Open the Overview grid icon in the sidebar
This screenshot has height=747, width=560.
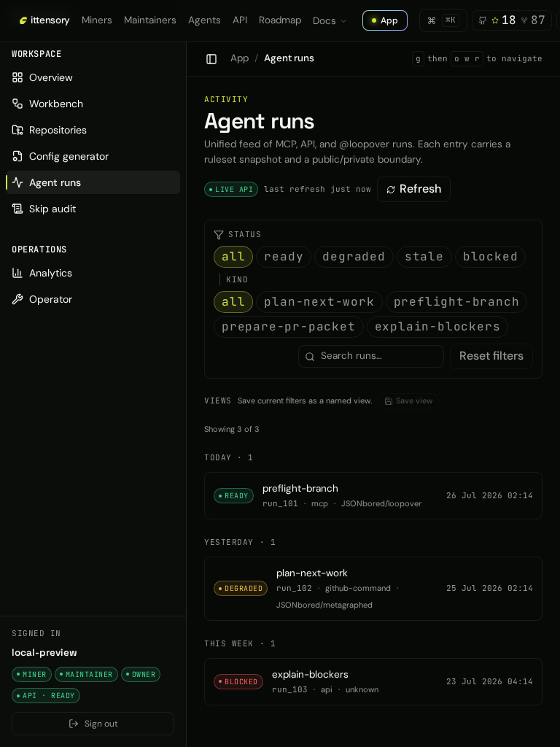[17, 77]
